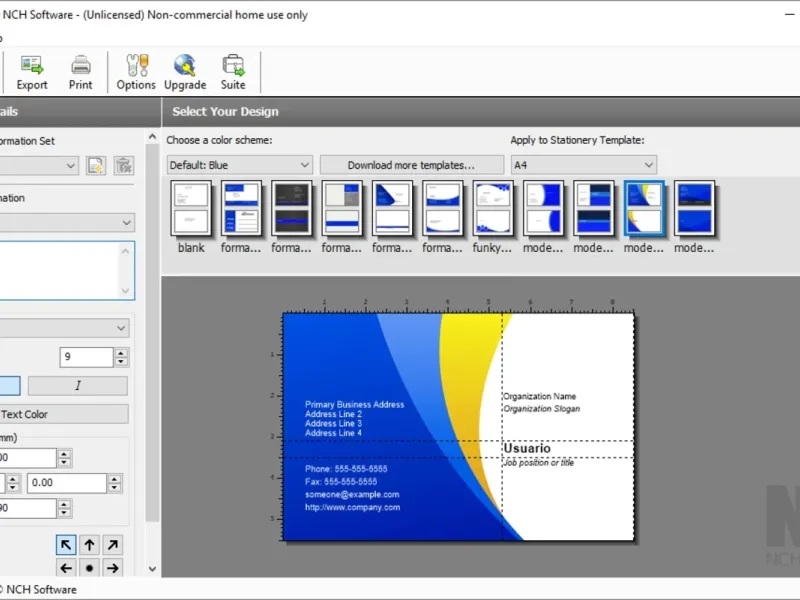The image size is (800, 600).
Task: Open the Suite toolbar icon
Action: (x=233, y=72)
